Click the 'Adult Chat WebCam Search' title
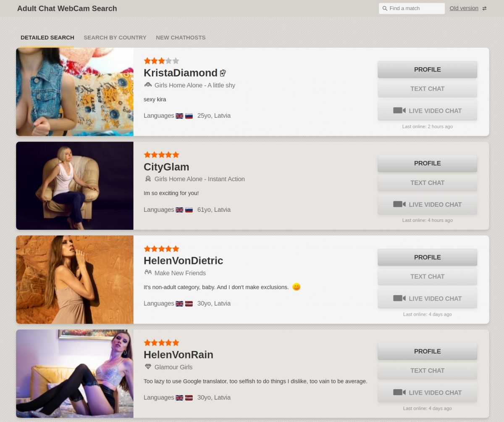 [x=67, y=8]
